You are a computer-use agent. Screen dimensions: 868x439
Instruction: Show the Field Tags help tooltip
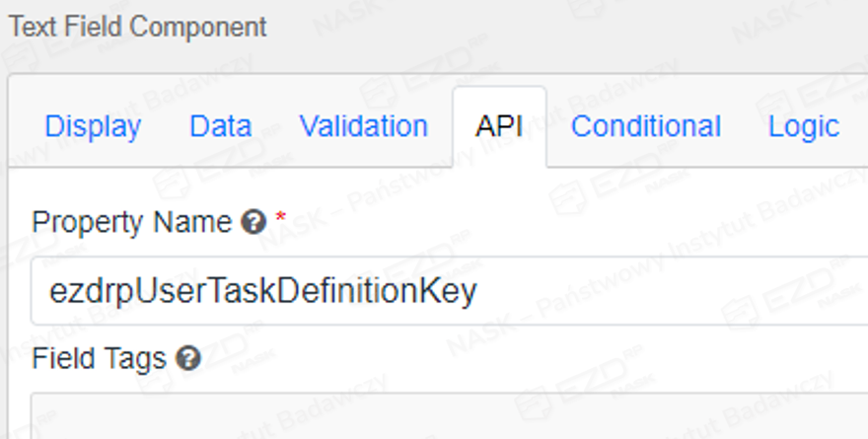click(x=188, y=359)
